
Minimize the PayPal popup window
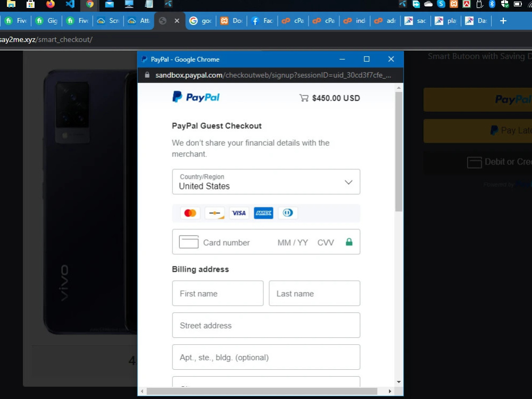coord(342,59)
